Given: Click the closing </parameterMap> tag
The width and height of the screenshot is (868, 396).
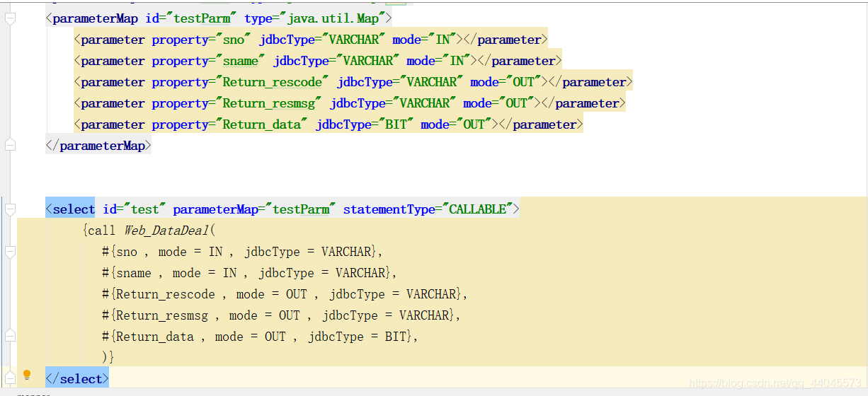Looking at the screenshot, I should [98, 146].
